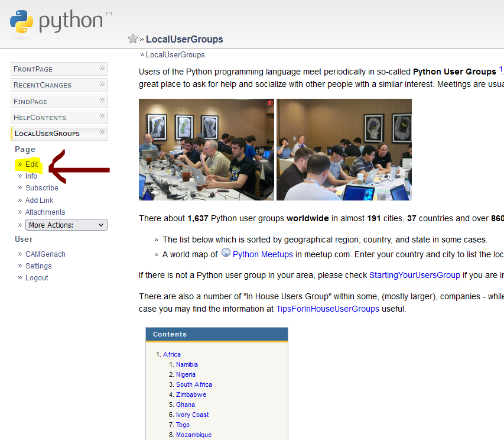Jump to Ghana in contents
The height and width of the screenshot is (440, 504).
tap(185, 405)
